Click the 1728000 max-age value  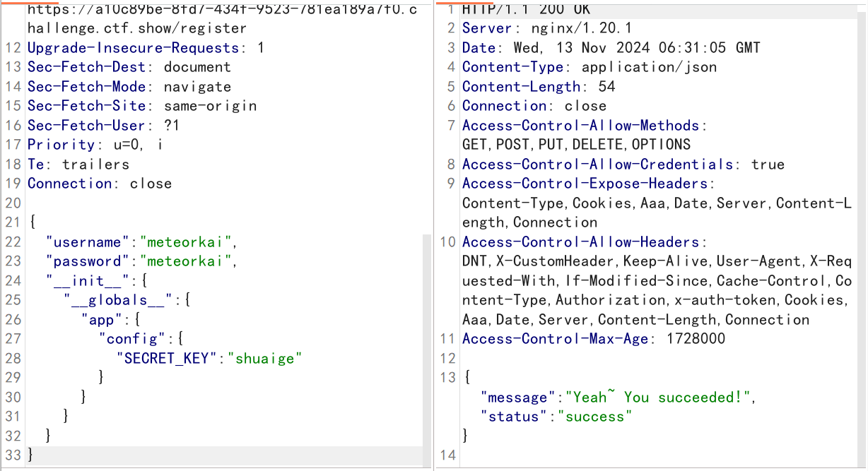(x=696, y=339)
